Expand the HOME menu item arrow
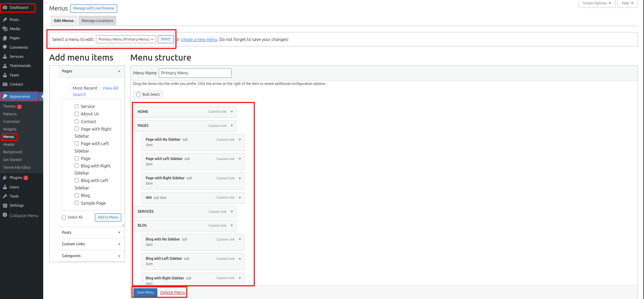Viewport: 644px width, 299px height. 232,112
